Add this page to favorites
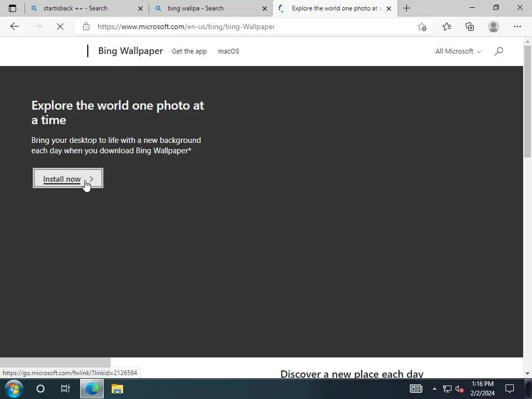 (x=422, y=26)
